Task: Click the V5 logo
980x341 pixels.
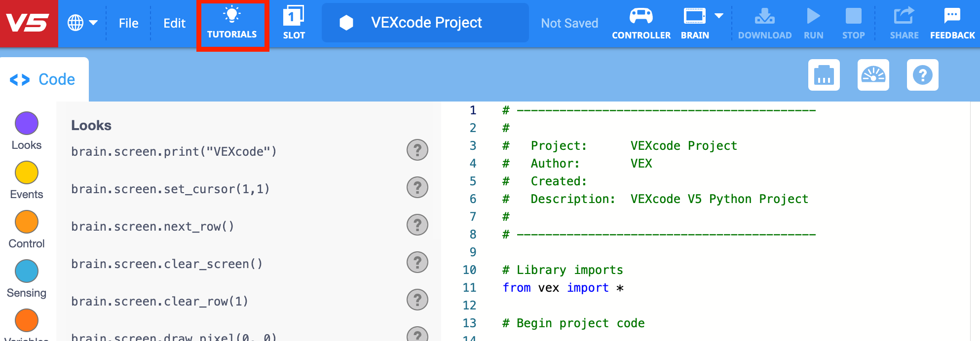Action: click(29, 23)
